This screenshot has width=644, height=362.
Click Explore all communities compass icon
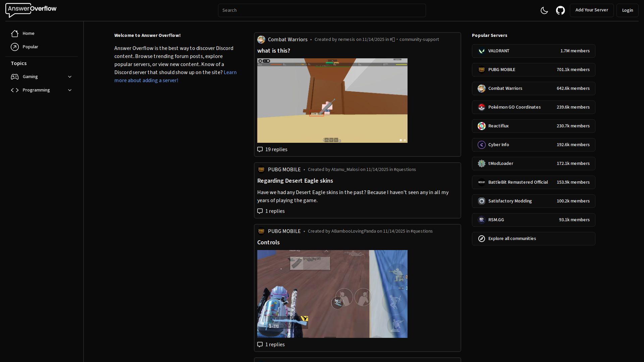(x=482, y=239)
